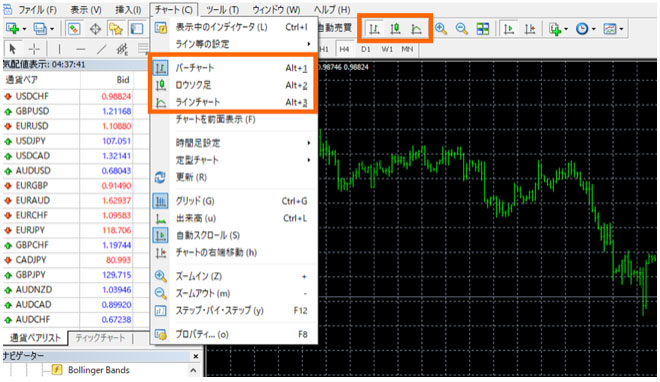Select the trendline drawing tool

pos(101,49)
